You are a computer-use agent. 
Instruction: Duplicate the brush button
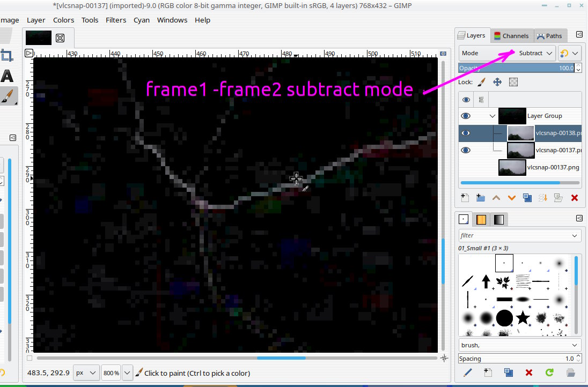[509, 373]
